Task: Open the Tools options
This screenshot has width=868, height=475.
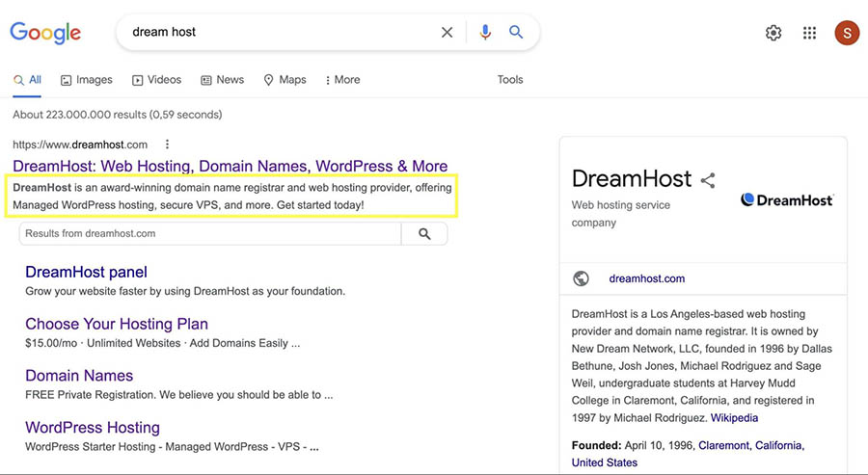Action: point(510,80)
